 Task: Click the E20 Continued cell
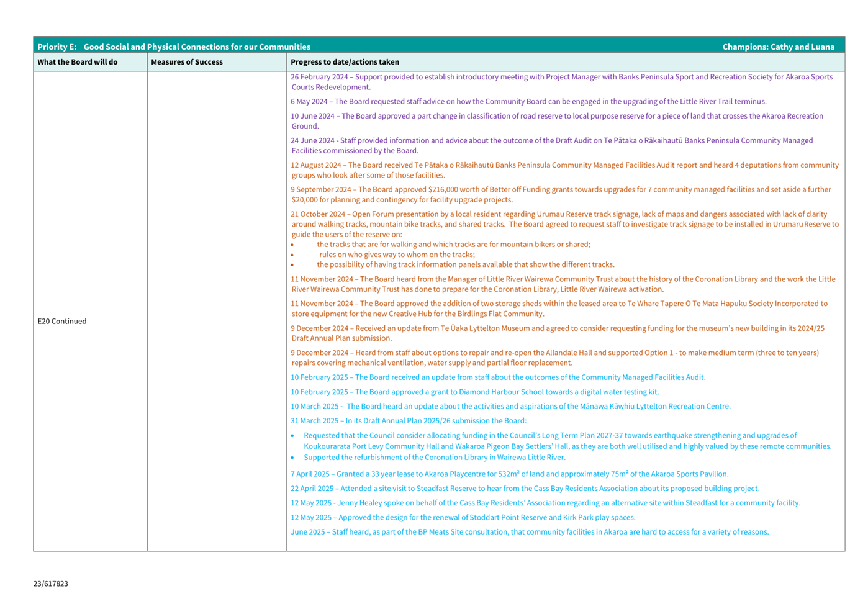tap(62, 322)
